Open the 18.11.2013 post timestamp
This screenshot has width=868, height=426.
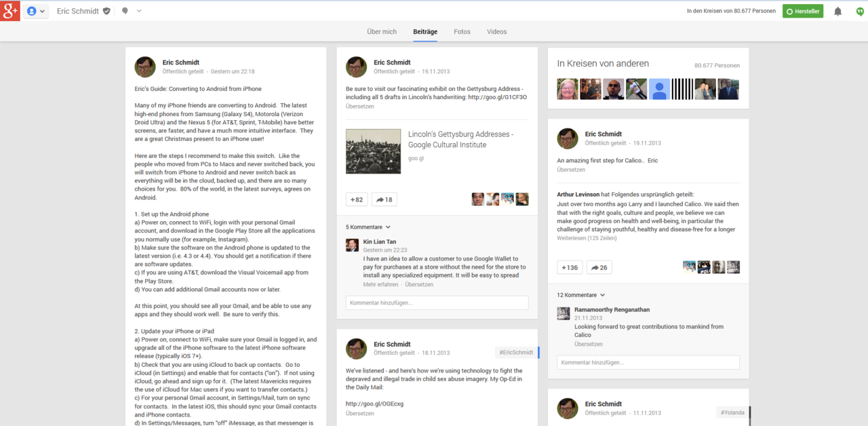pyautogui.click(x=435, y=353)
